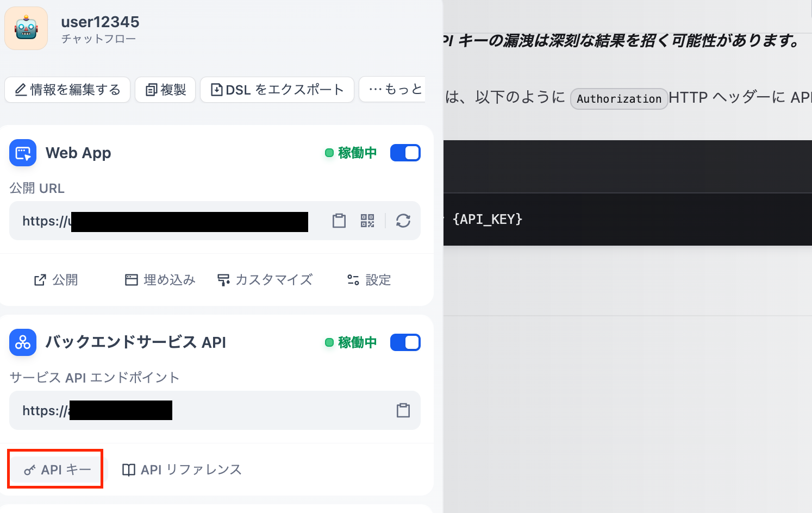The image size is (812, 513).
Task: Open the API キー dialog
Action: (x=57, y=470)
